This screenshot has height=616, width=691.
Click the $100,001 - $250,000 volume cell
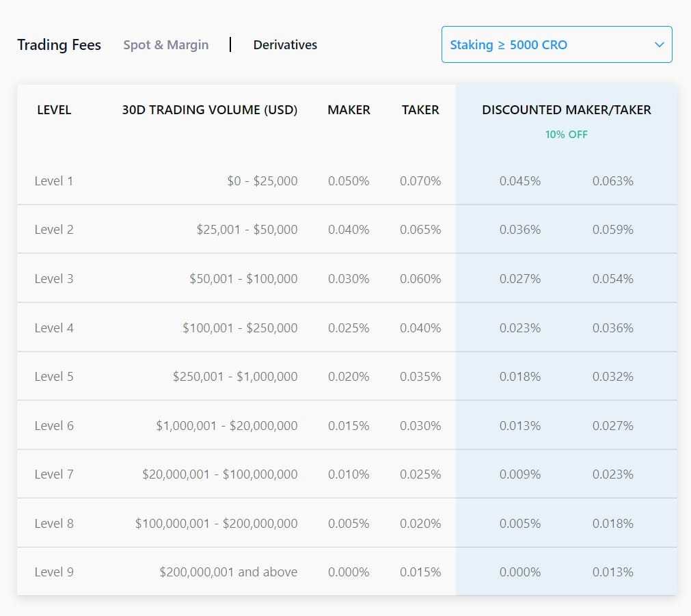240,328
